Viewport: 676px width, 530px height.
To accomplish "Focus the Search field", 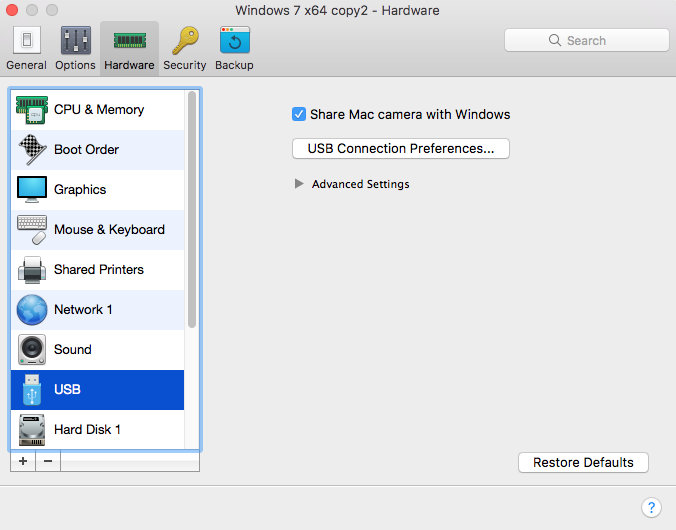I will coord(587,40).
